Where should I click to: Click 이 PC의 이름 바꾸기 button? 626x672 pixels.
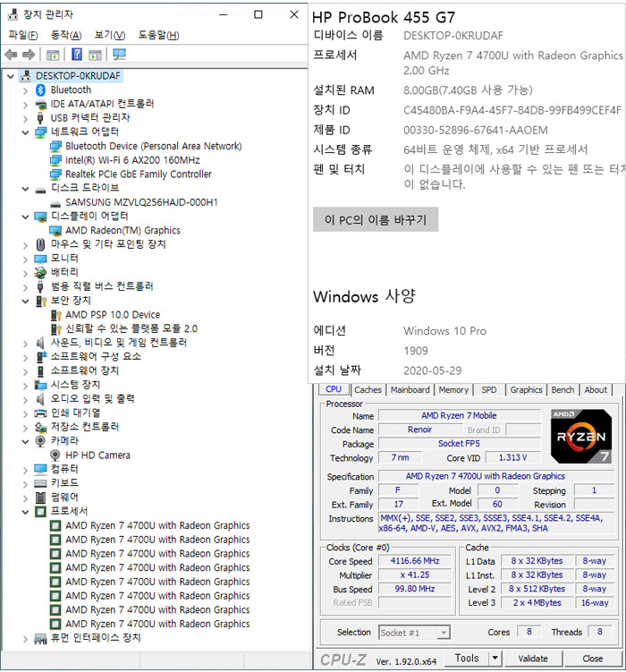click(x=376, y=220)
